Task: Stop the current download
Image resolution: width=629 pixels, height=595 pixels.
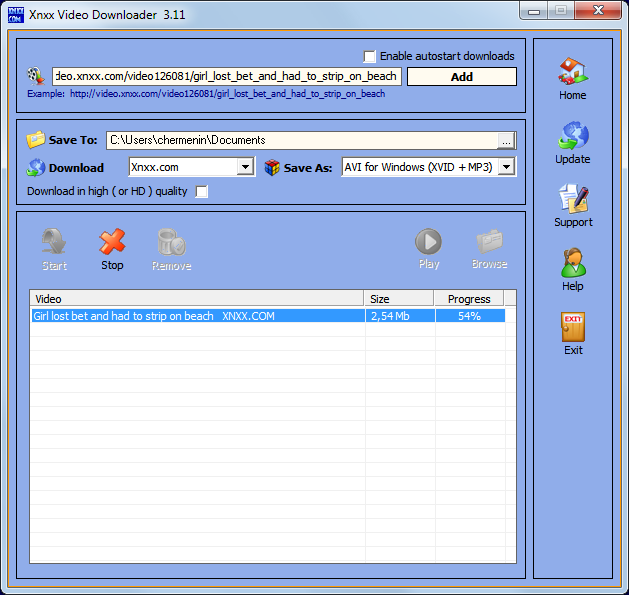Action: coord(112,242)
